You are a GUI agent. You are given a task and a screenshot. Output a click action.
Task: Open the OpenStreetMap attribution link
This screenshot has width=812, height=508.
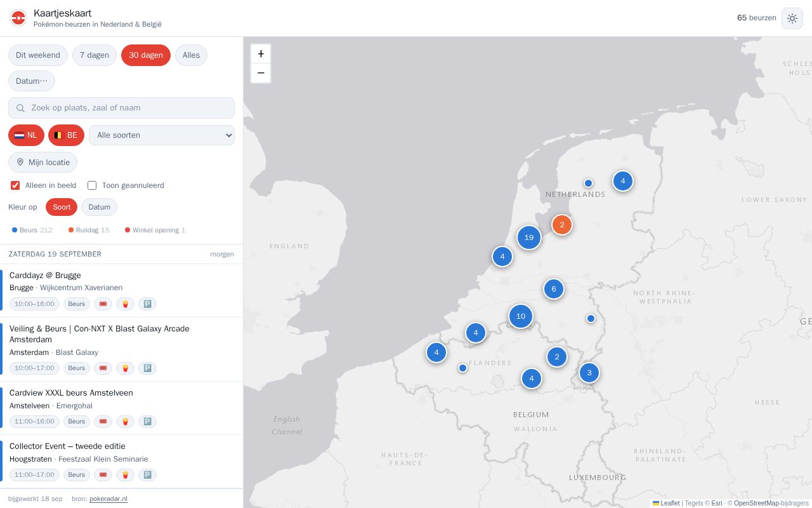click(x=757, y=503)
